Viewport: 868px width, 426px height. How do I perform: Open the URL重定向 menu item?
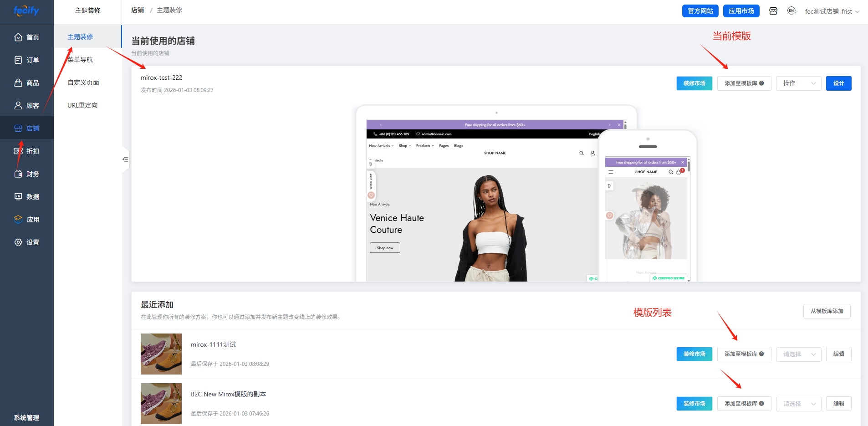82,105
